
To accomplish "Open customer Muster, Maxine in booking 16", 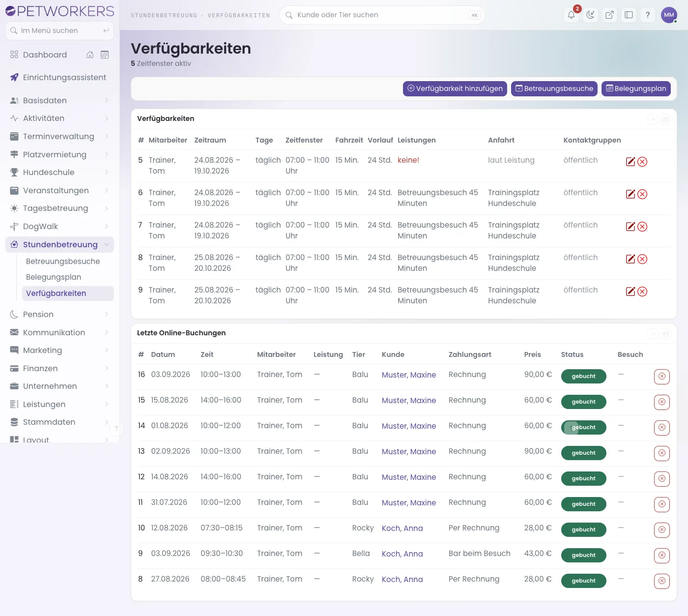I will (409, 375).
